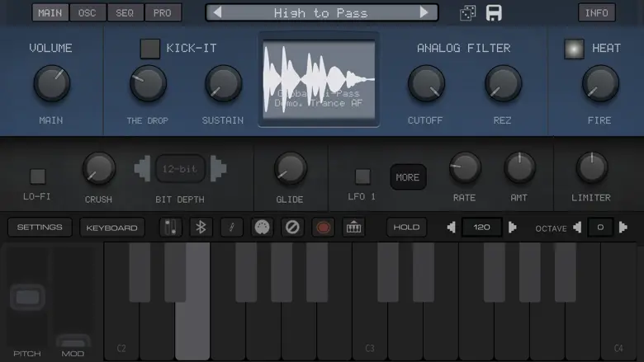Open Bluetooth MIDI connection
This screenshot has height=362, width=644.
(200, 228)
